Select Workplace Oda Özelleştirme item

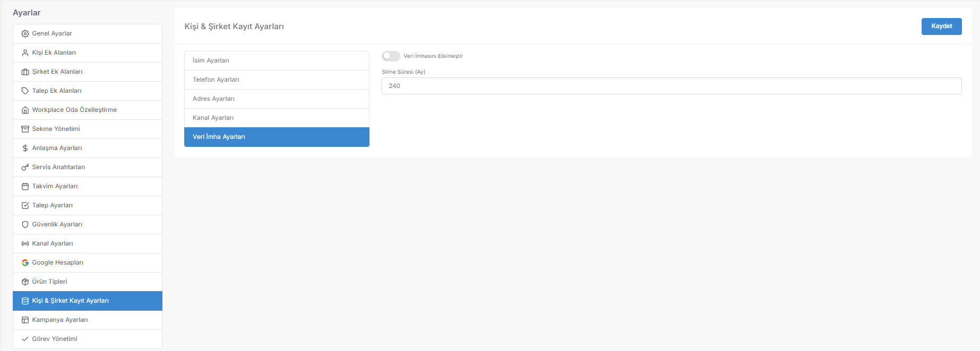(88, 110)
